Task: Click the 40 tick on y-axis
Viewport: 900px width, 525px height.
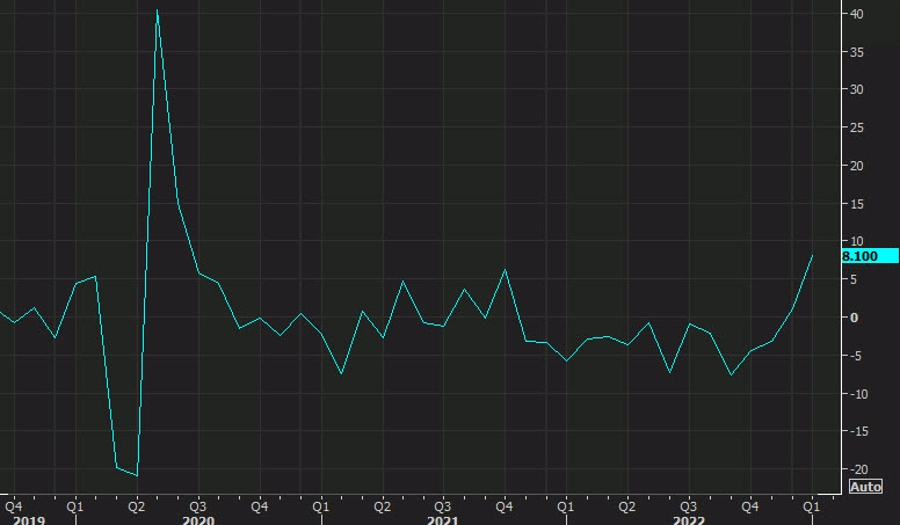Action: click(858, 14)
